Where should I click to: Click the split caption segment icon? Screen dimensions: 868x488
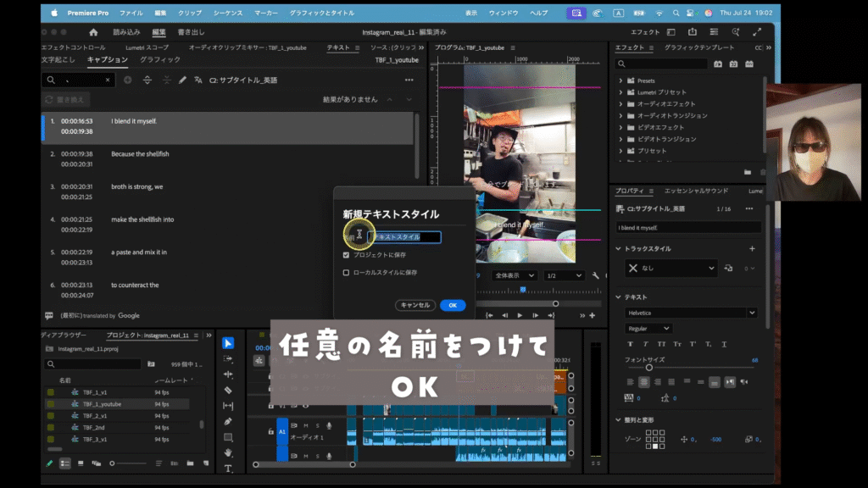point(147,80)
